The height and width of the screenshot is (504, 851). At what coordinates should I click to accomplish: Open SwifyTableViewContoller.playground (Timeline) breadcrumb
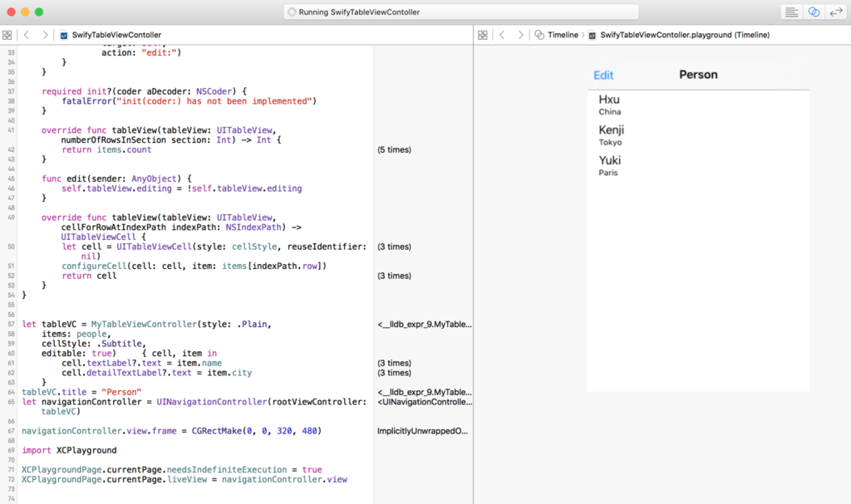click(685, 35)
